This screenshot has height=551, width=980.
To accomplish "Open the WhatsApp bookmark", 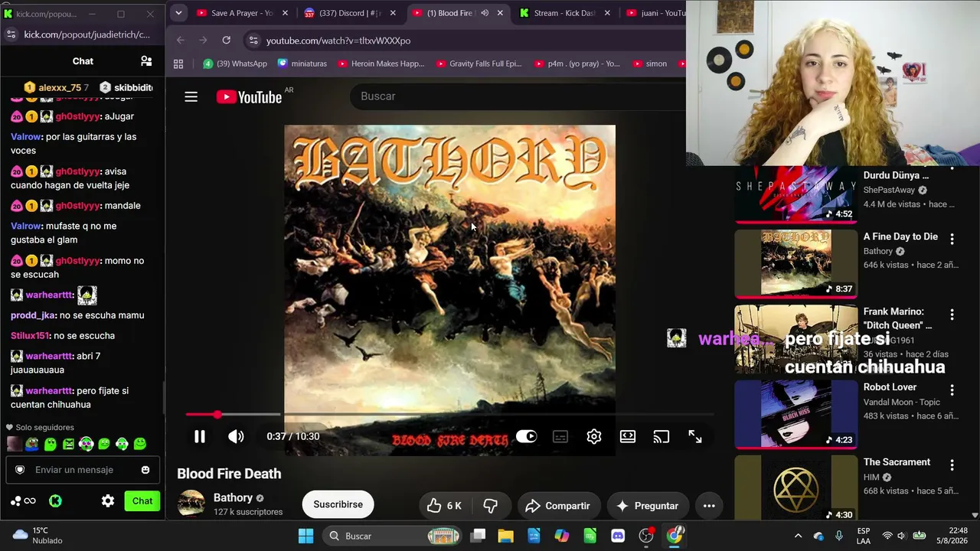I will [x=235, y=64].
